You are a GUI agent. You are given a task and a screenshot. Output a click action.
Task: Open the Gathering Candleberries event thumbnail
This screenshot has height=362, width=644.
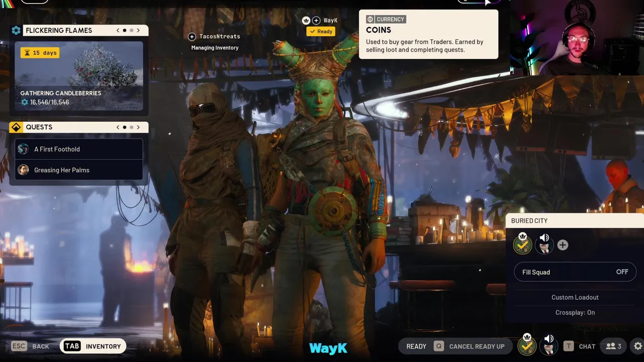(x=79, y=76)
